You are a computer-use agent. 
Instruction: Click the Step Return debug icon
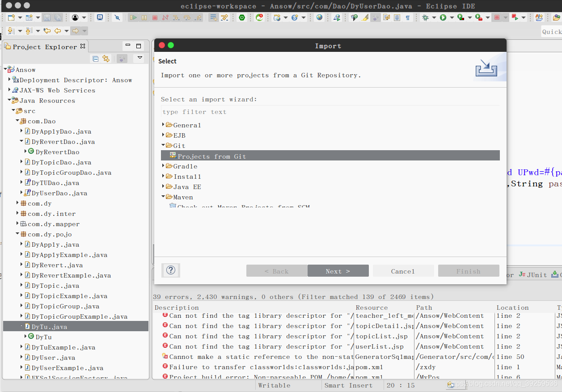click(198, 17)
